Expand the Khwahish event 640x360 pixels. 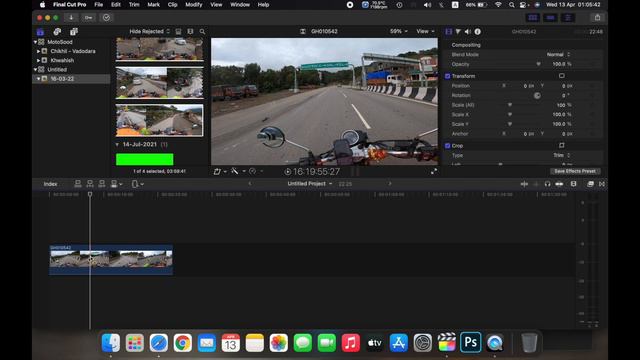[x=38, y=60]
